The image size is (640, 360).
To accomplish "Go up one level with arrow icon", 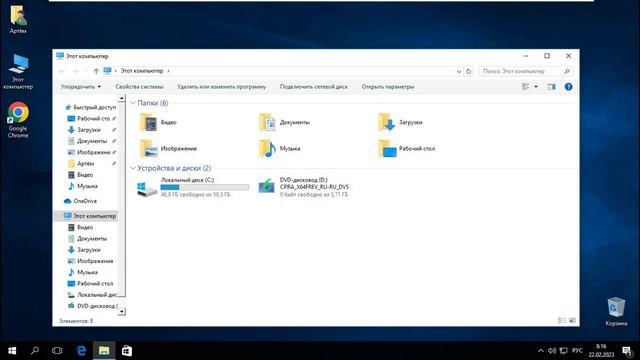I will coord(96,71).
